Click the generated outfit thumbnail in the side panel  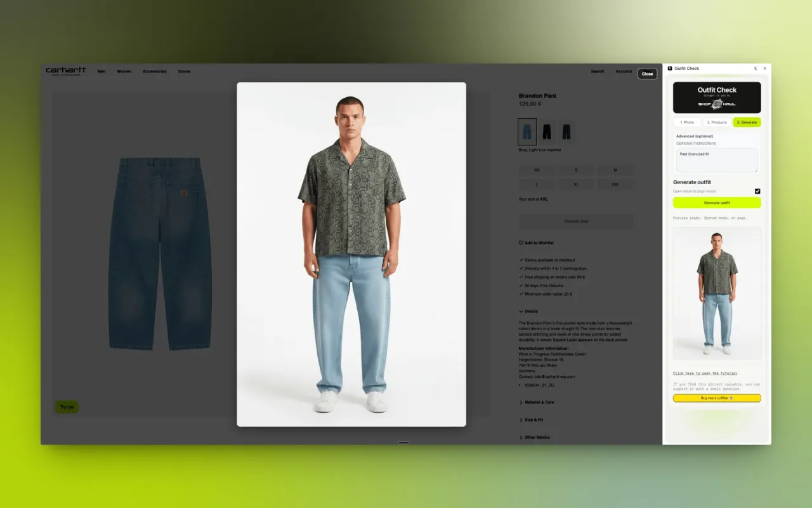717,294
